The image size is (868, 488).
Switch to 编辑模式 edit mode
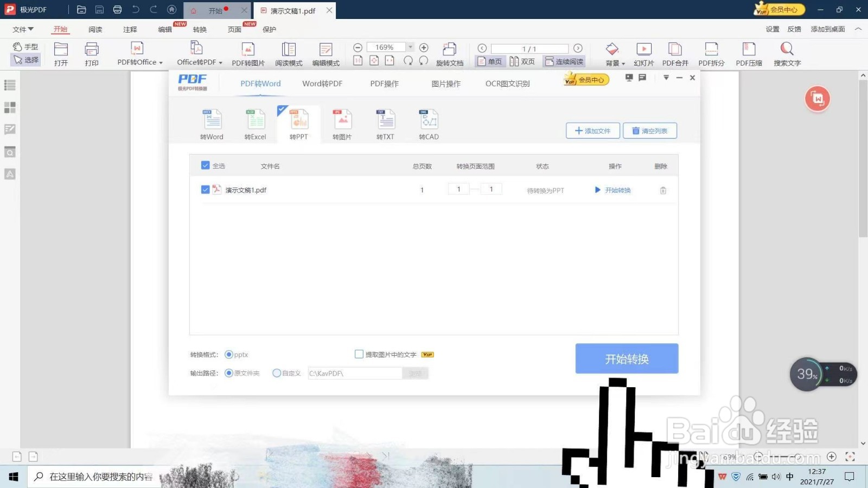click(326, 54)
